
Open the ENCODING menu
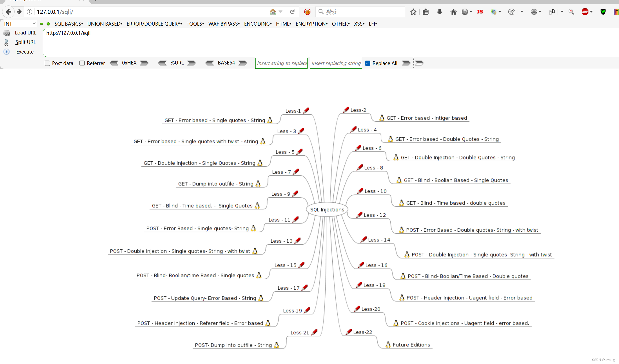258,24
